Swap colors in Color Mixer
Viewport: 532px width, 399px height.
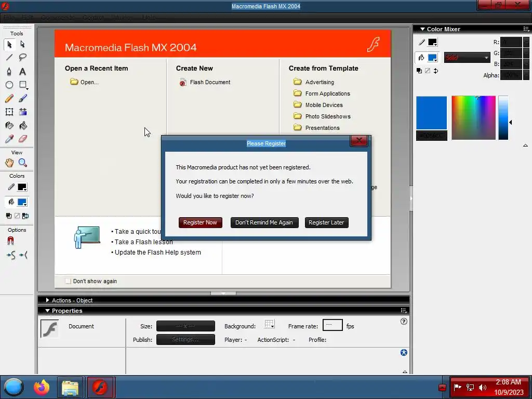click(x=436, y=71)
